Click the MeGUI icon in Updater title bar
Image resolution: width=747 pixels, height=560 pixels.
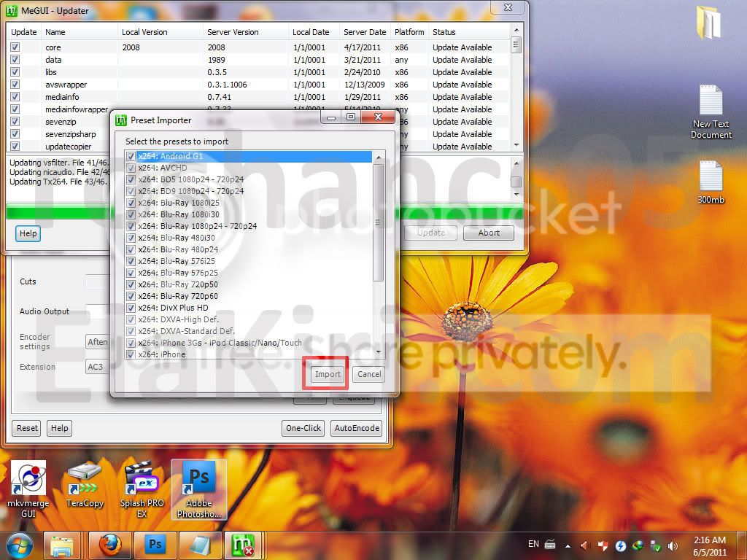pyautogui.click(x=12, y=10)
